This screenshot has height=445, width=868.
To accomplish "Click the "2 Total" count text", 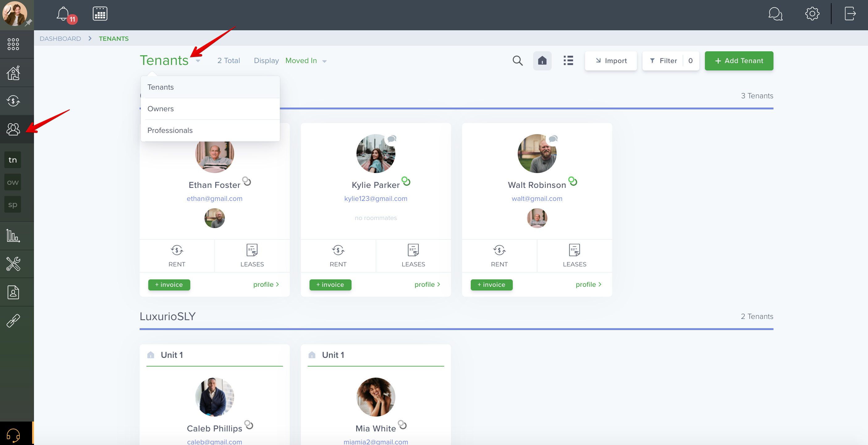I will tap(229, 61).
